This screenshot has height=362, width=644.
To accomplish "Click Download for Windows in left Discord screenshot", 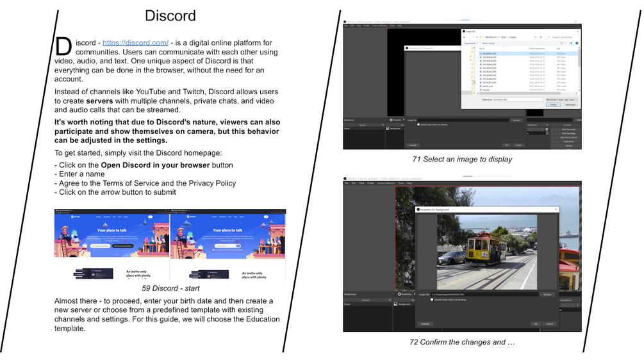I will coord(100,246).
